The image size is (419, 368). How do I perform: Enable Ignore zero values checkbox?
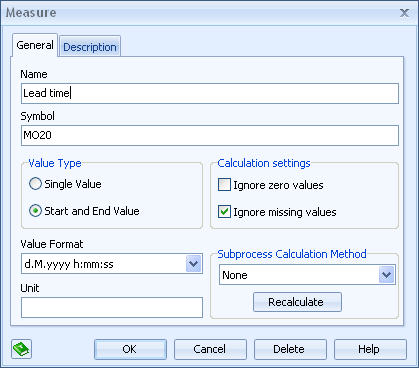click(224, 185)
